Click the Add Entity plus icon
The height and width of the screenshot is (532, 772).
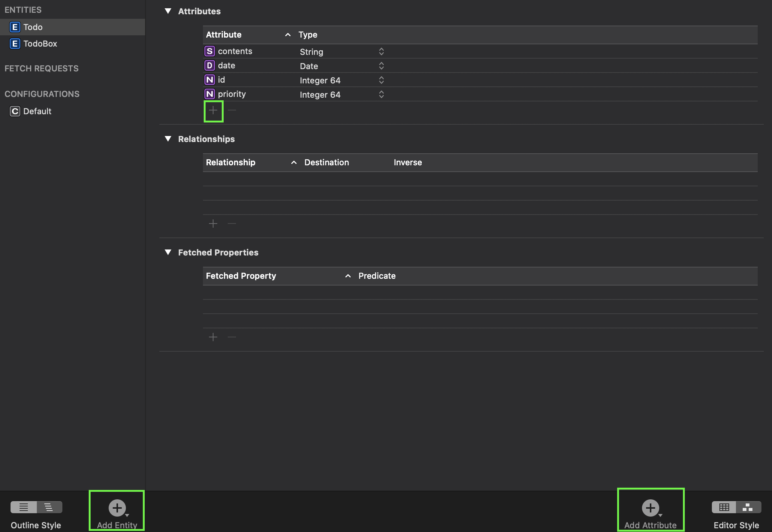click(117, 508)
